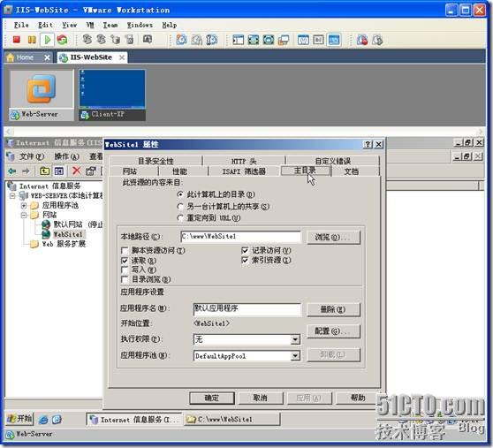Click the IIS Manager forward arrow icon
493x448 pixels.
[x=27, y=171]
